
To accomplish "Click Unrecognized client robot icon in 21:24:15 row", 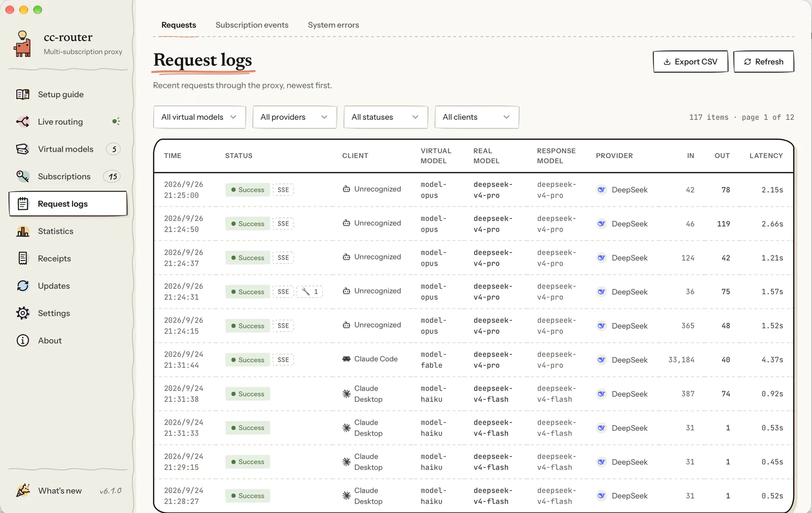I will tap(347, 325).
